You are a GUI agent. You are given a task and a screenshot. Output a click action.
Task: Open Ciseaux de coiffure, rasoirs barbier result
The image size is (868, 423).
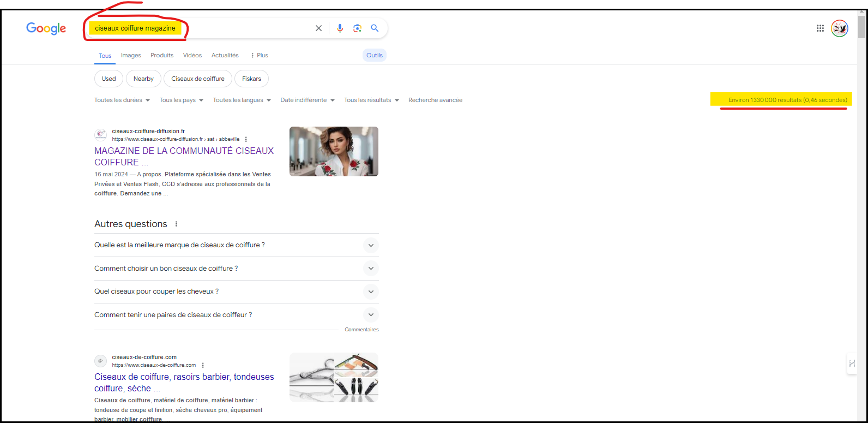[184, 383]
